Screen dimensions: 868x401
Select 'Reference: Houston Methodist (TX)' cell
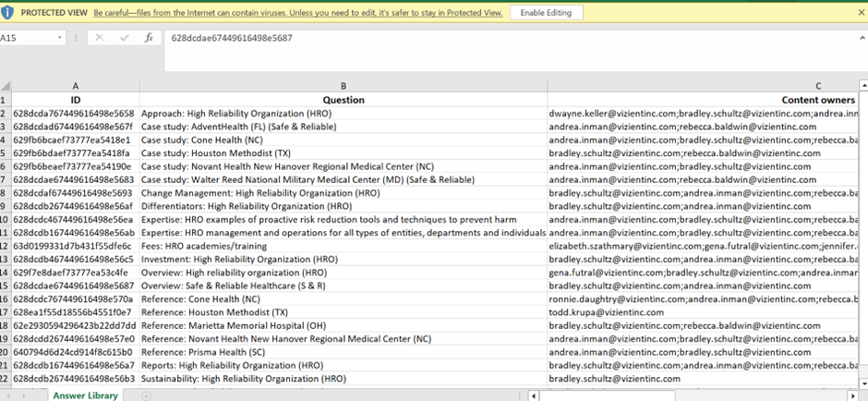pos(344,312)
